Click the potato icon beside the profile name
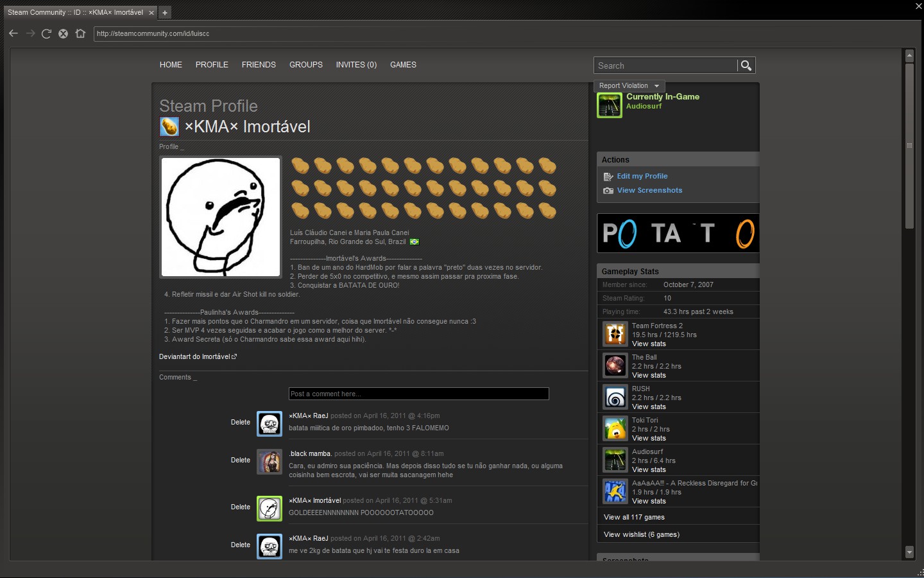924x578 pixels. tap(169, 127)
